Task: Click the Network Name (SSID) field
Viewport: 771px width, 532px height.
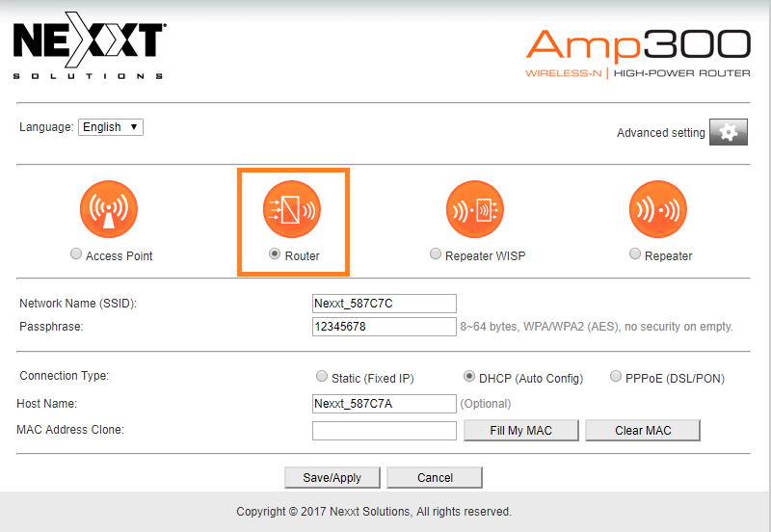Action: [384, 304]
